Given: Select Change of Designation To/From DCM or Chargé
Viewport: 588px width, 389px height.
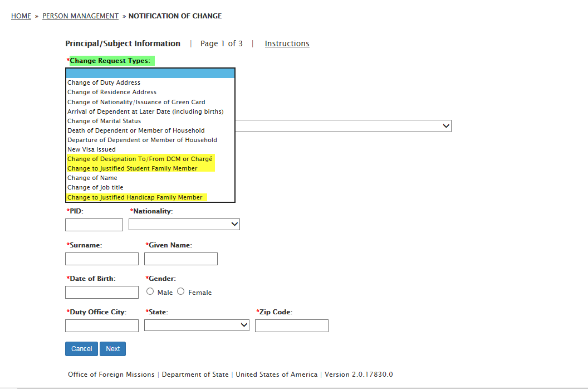Looking at the screenshot, I should point(150,159).
